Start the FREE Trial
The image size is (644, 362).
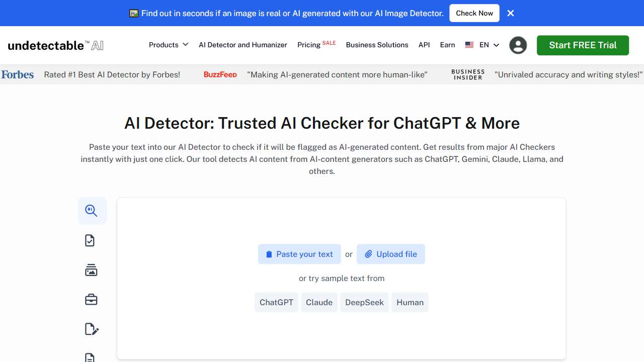click(x=582, y=45)
